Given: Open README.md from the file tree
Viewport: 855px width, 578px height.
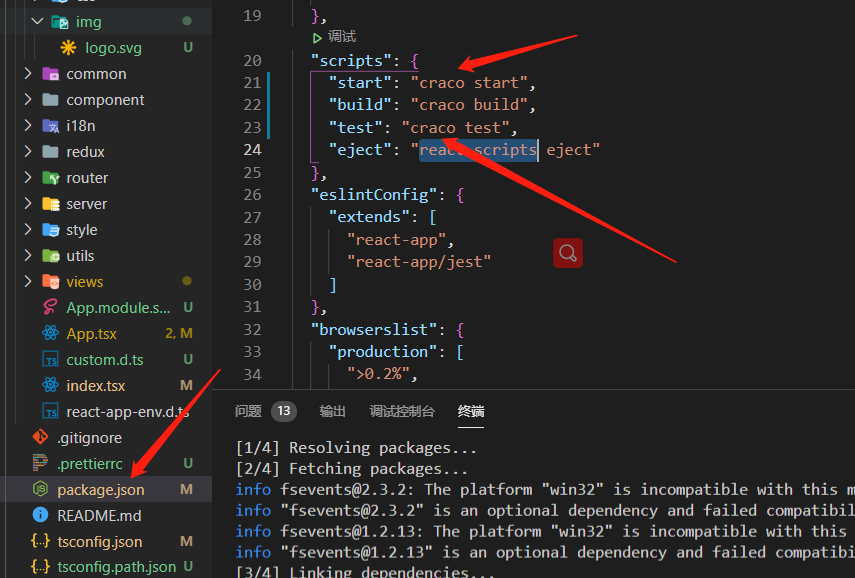Looking at the screenshot, I should coord(99,515).
